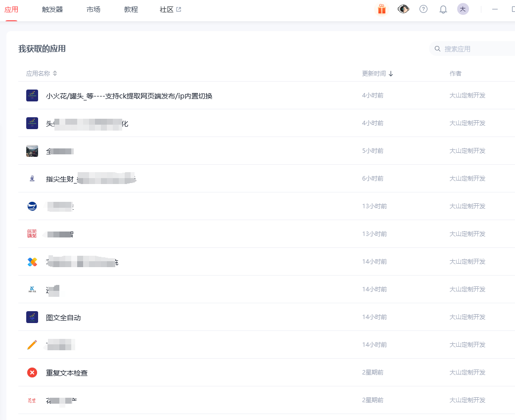Click landscape photo icon in 5小时前 row

[32, 151]
